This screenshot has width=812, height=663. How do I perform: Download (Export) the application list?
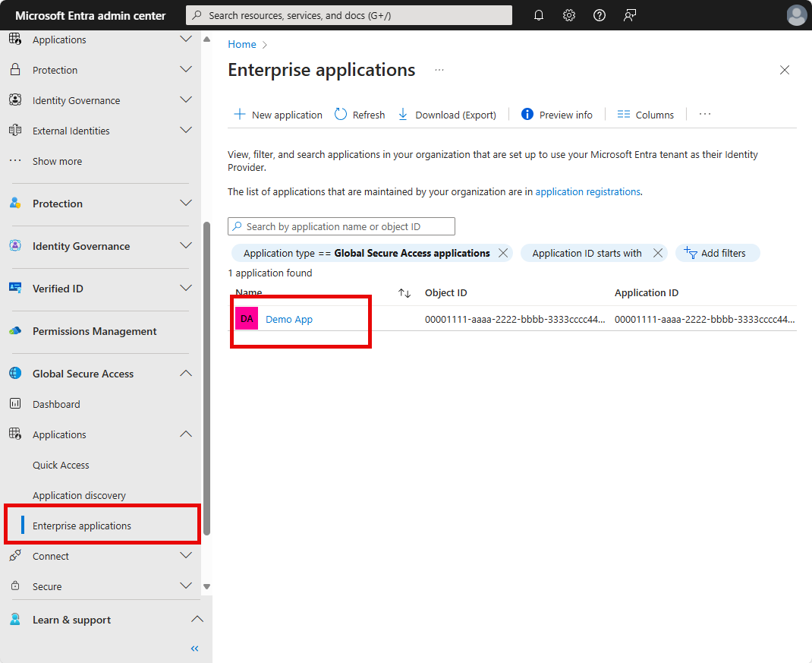tap(446, 114)
